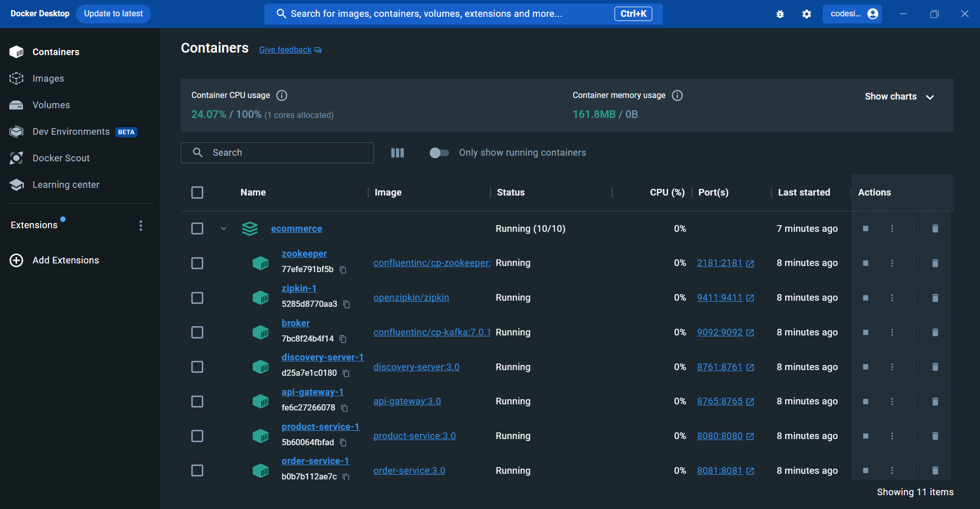Open Docker Desktop settings gear
980x509 pixels.
(x=806, y=14)
